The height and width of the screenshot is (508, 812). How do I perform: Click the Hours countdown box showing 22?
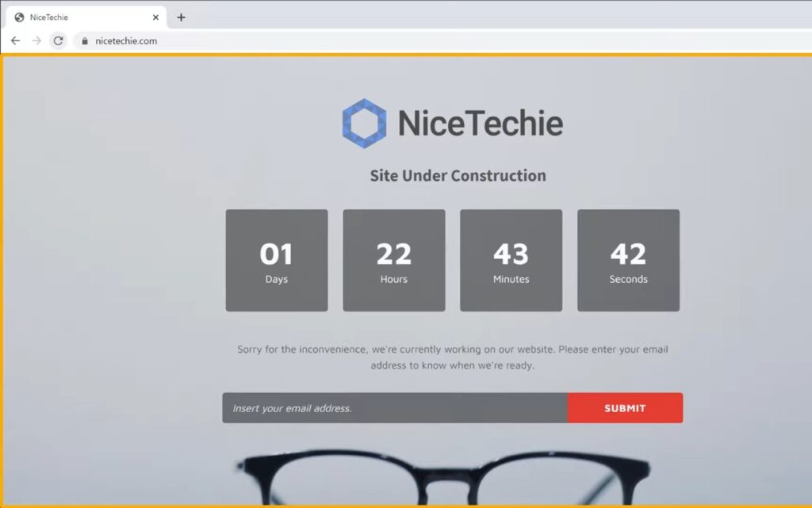coord(393,259)
